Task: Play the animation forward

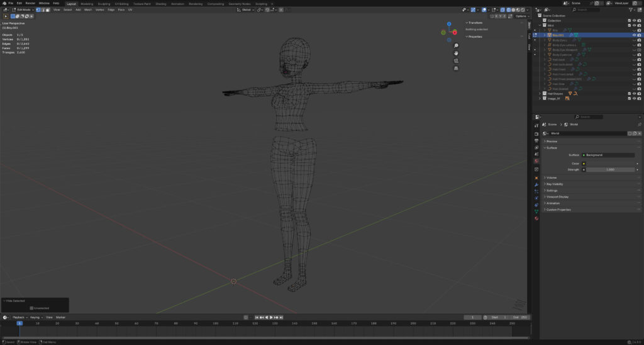Action: [x=271, y=317]
